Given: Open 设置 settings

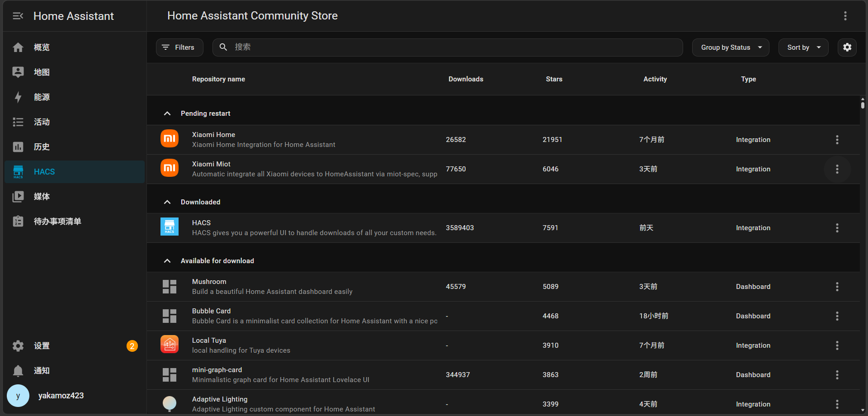Looking at the screenshot, I should coord(75,346).
